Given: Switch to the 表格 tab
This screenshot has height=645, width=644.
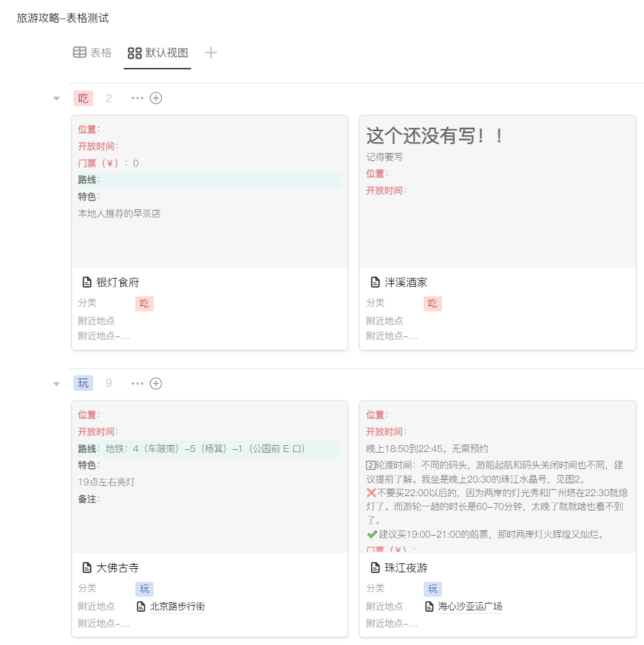Looking at the screenshot, I should click(x=92, y=53).
